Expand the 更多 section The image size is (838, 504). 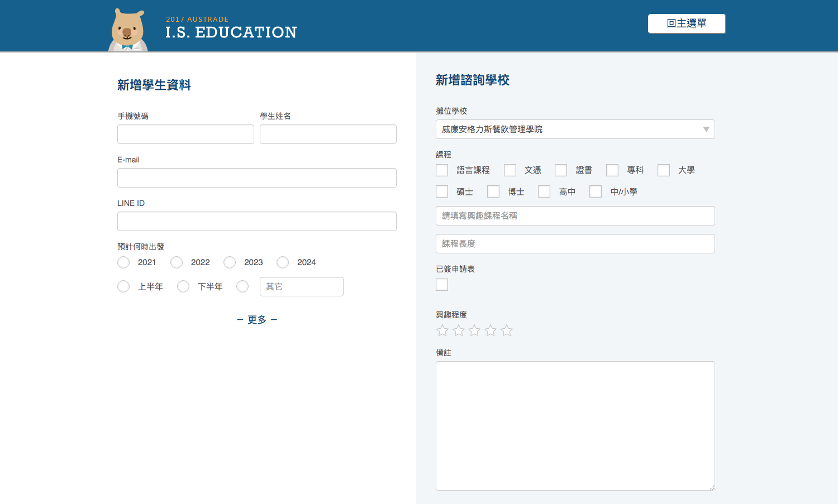coord(257,320)
